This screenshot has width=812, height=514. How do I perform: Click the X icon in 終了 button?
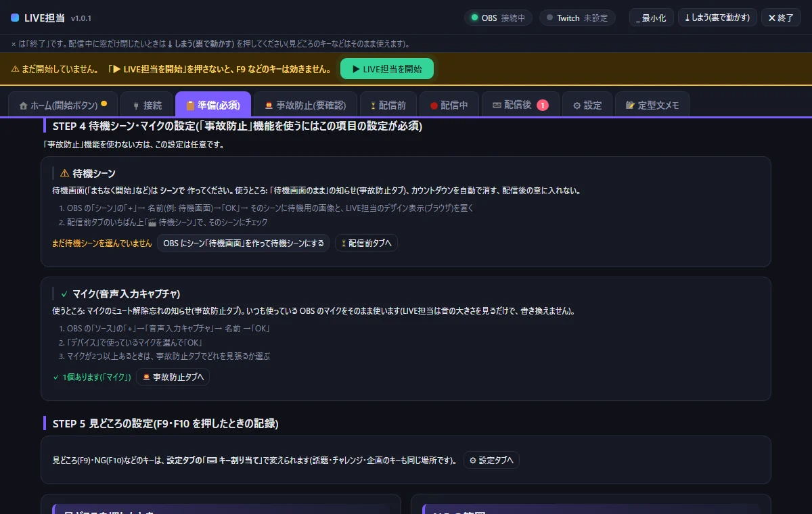point(772,18)
